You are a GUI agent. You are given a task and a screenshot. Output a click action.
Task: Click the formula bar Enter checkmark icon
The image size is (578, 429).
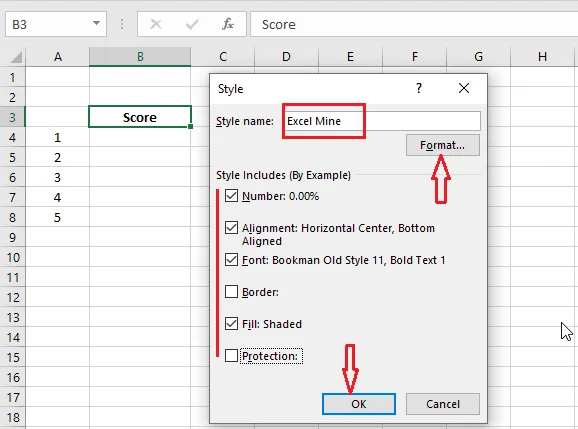192,24
